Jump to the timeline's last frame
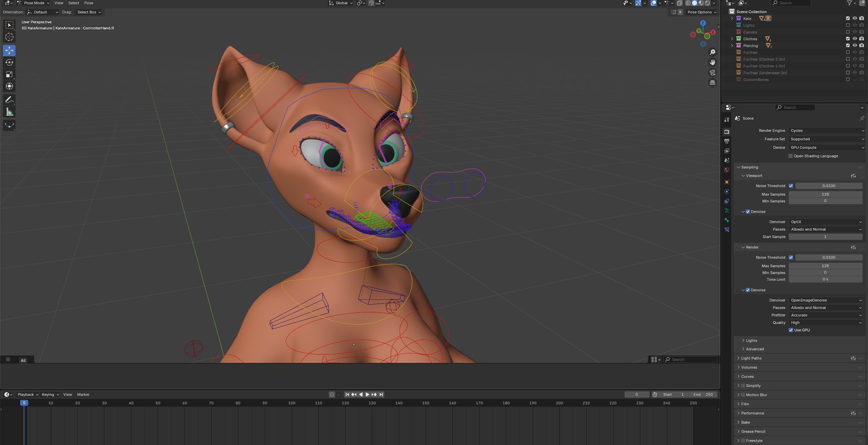 coord(381,395)
